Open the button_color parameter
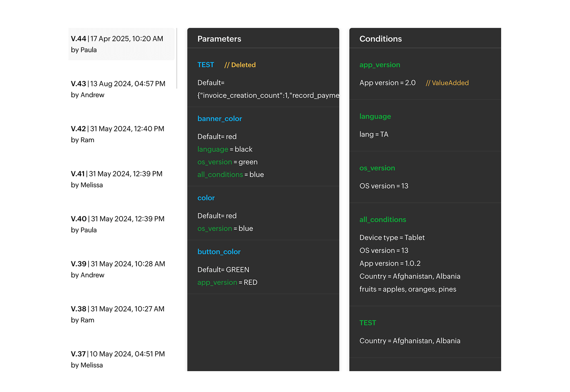 click(219, 252)
